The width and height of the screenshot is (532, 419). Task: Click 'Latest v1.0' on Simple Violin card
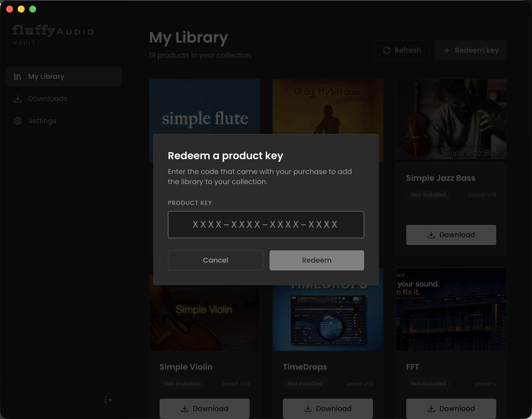236,384
